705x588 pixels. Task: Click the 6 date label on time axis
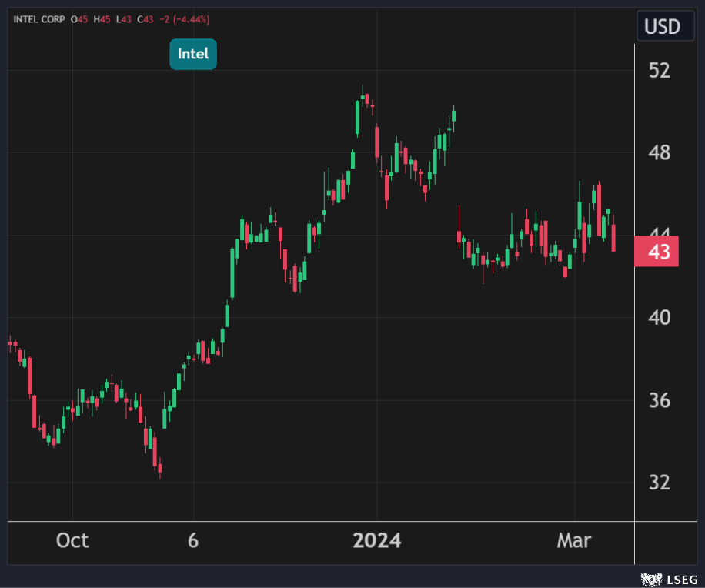[193, 540]
